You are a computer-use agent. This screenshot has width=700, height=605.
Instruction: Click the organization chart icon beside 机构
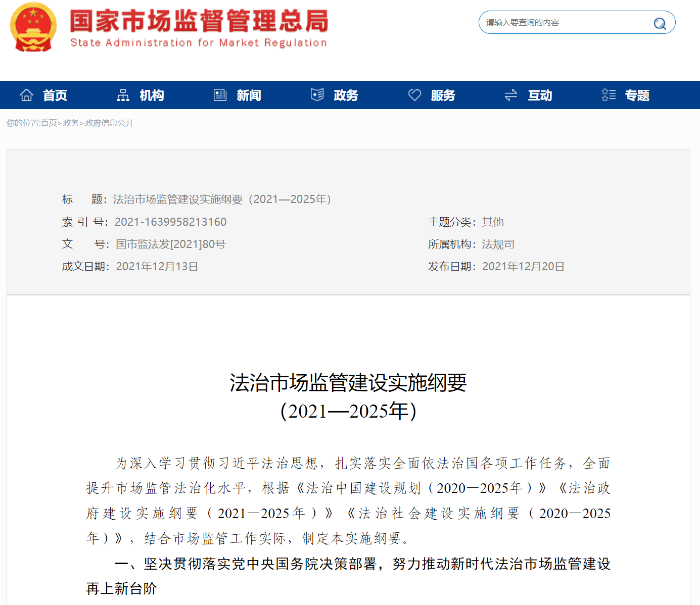click(123, 95)
